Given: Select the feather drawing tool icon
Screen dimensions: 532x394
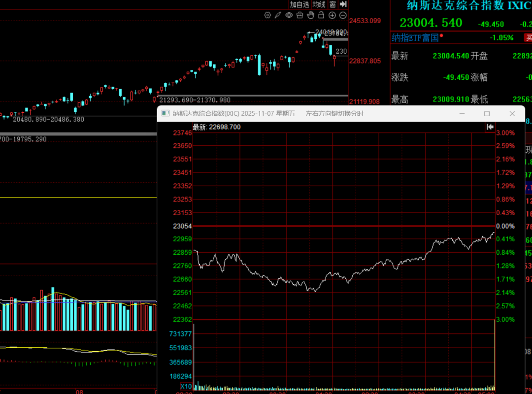Looking at the screenshot, I should click(278, 15).
